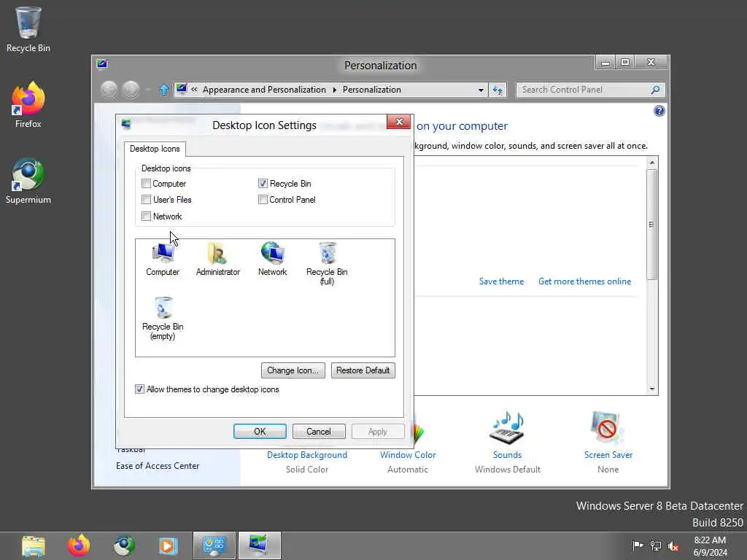Open File Explorer from the taskbar
747x560 pixels.
34,545
